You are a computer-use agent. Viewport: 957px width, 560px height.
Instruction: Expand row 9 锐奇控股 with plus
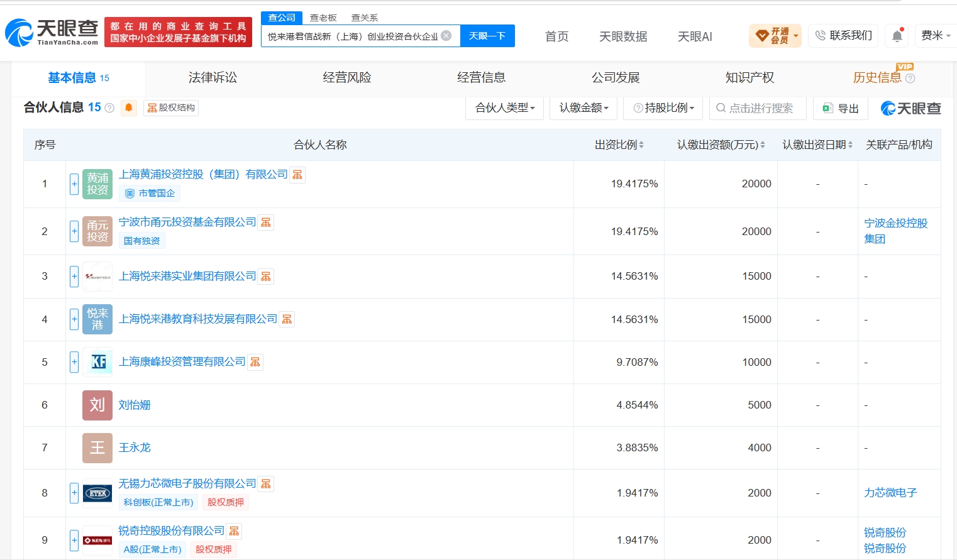(x=74, y=541)
